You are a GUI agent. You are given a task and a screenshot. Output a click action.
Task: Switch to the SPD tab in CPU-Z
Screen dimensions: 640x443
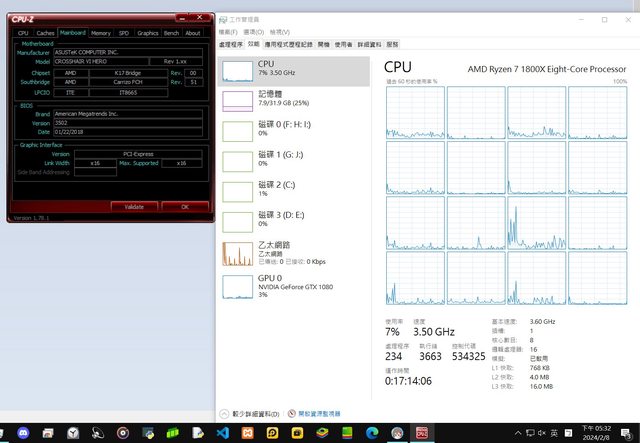(124, 33)
